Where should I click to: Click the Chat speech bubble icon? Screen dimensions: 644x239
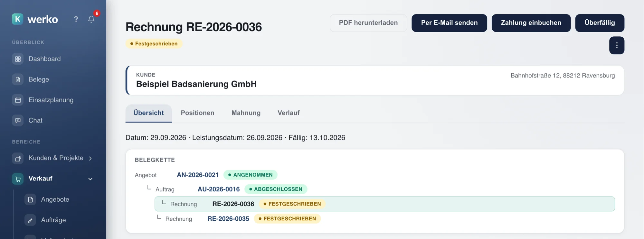18,121
